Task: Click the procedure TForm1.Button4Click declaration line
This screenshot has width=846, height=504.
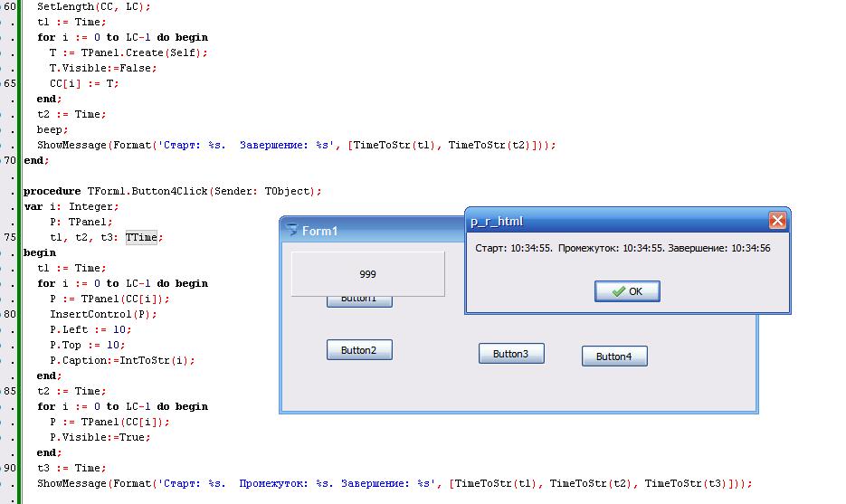Action: (172, 191)
